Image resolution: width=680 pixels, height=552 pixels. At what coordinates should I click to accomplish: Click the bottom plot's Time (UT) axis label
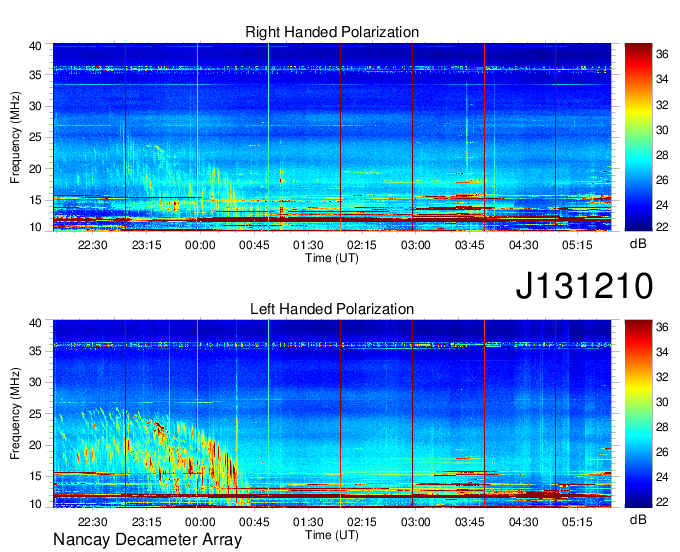(x=332, y=535)
